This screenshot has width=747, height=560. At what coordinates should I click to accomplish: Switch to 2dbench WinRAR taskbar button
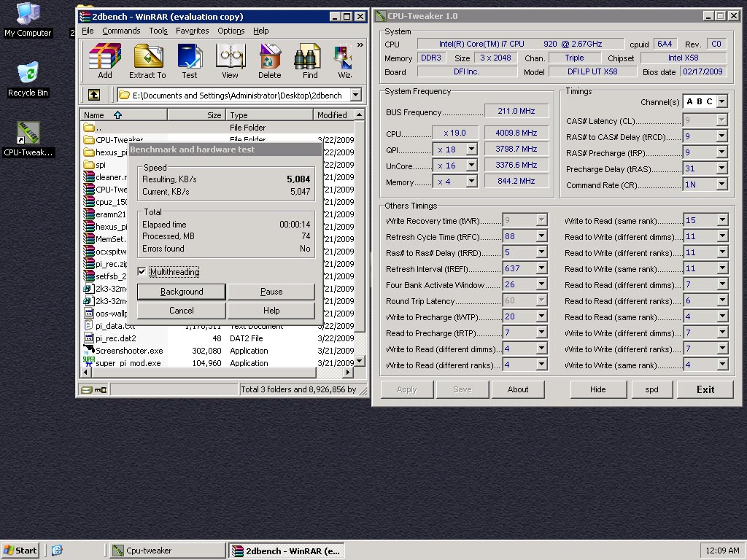click(286, 551)
